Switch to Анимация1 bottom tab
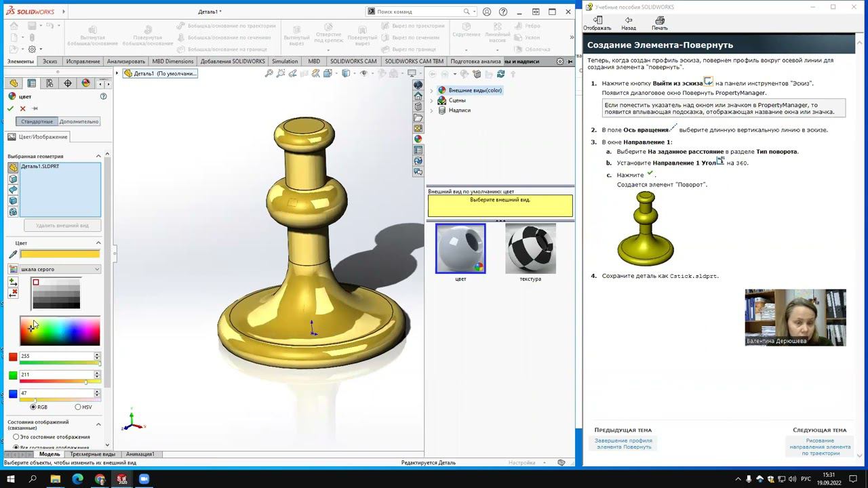868x488 pixels. point(140,454)
